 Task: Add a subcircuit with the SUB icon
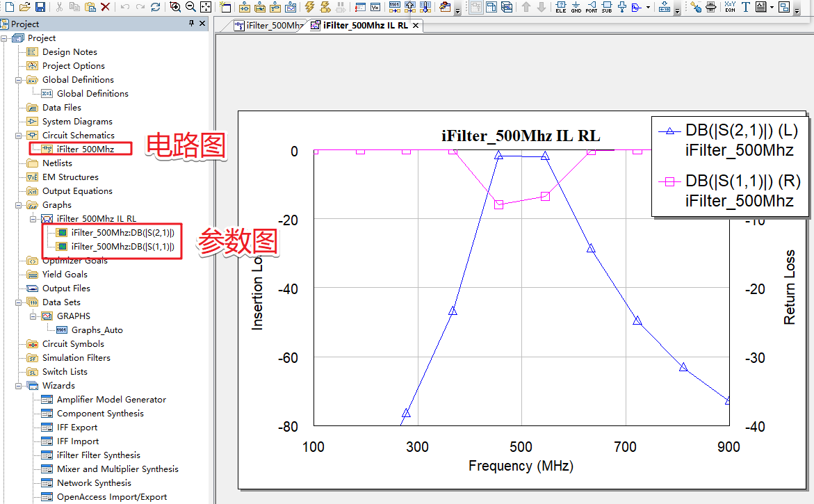click(606, 7)
